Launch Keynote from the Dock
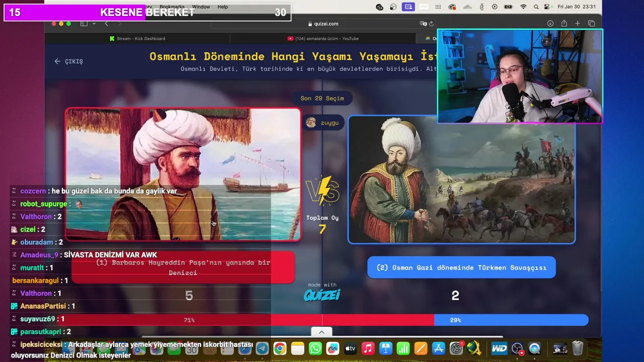This screenshot has height=362, width=644. [385, 348]
